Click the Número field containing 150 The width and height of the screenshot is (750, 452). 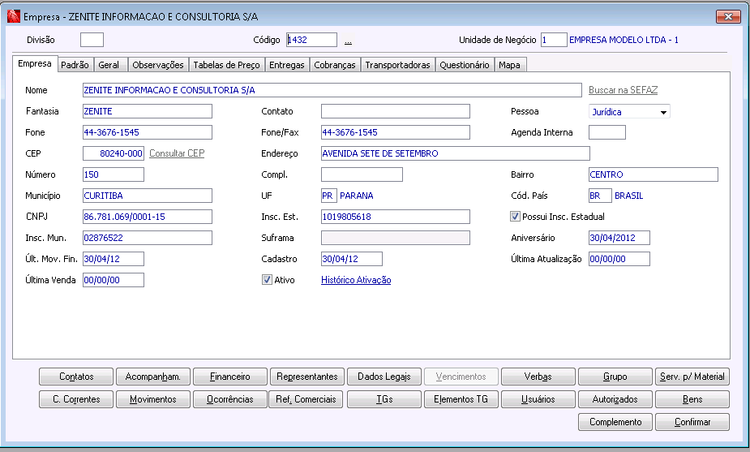pos(113,175)
